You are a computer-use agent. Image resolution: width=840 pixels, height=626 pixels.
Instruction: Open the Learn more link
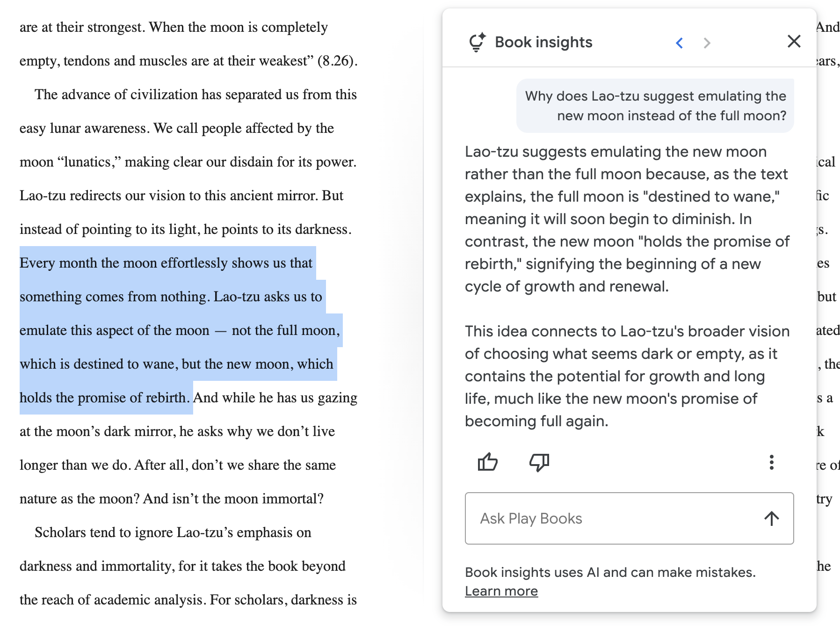point(501,591)
